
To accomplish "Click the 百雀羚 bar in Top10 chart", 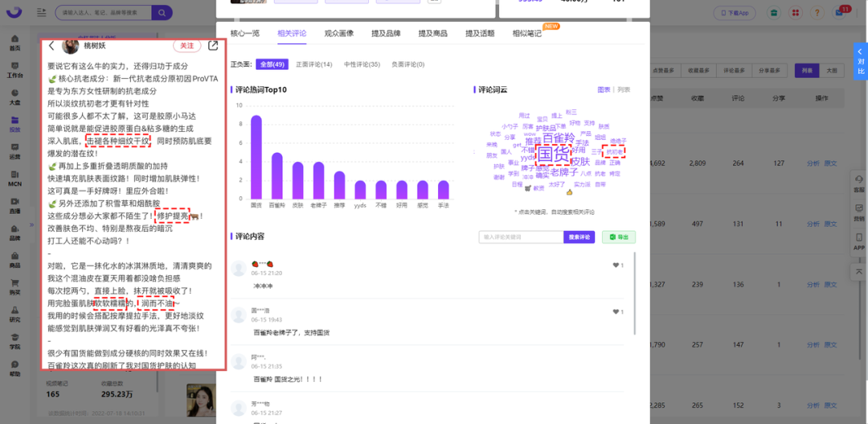I will pos(276,175).
